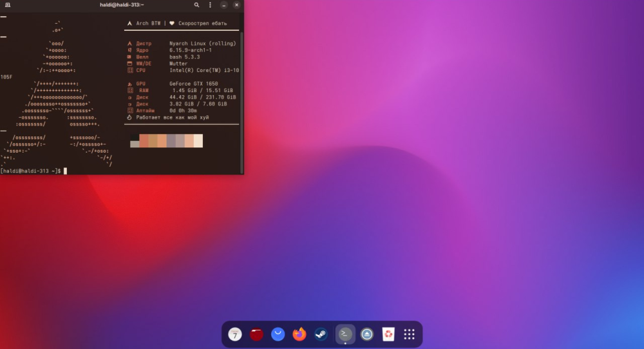Minimize the terminal window
644x349 pixels.
224,5
